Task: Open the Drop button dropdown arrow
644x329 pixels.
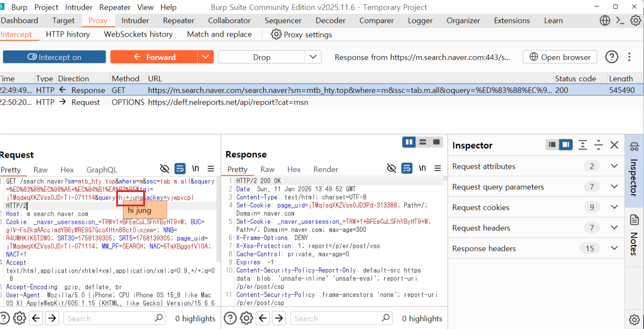Action: tap(313, 57)
